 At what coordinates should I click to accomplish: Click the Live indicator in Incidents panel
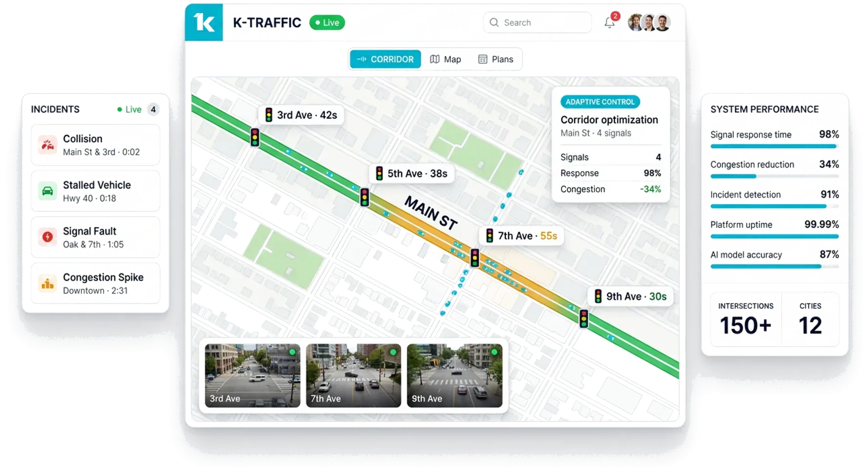click(x=129, y=110)
